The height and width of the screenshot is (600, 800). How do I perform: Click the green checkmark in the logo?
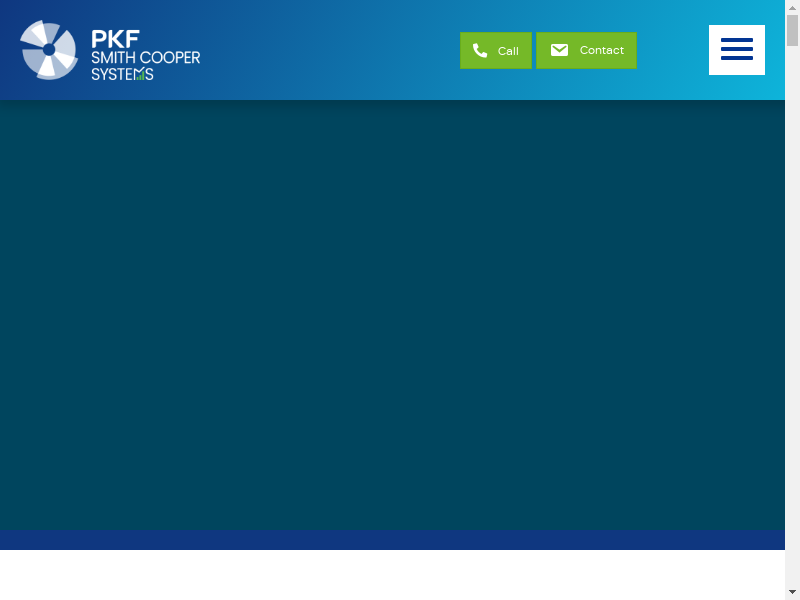tap(142, 73)
